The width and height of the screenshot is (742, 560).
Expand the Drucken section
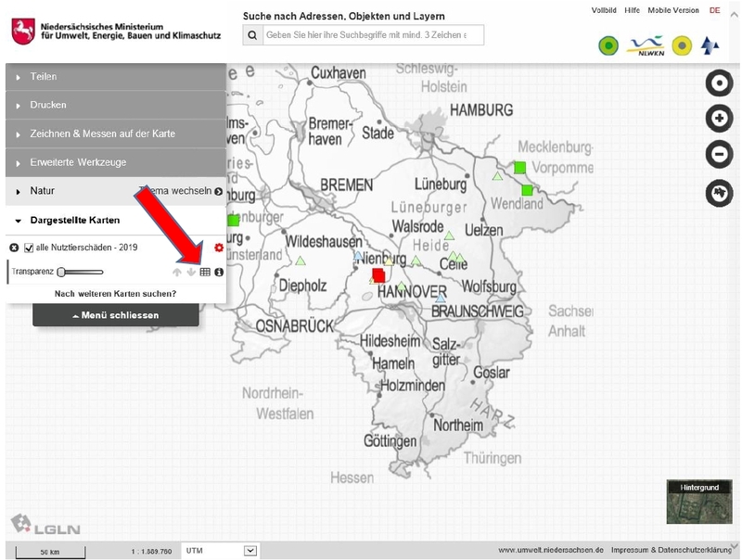click(x=115, y=106)
